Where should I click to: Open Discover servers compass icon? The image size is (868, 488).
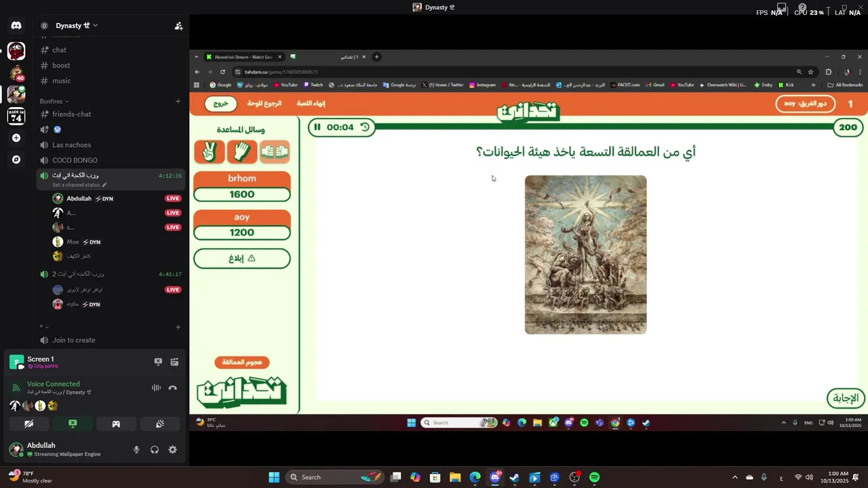point(16,160)
